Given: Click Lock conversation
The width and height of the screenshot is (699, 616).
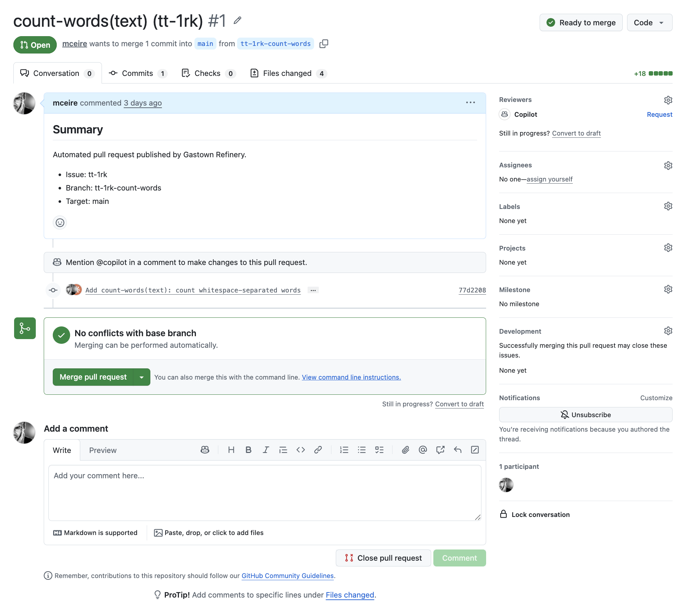Looking at the screenshot, I should click(x=535, y=514).
